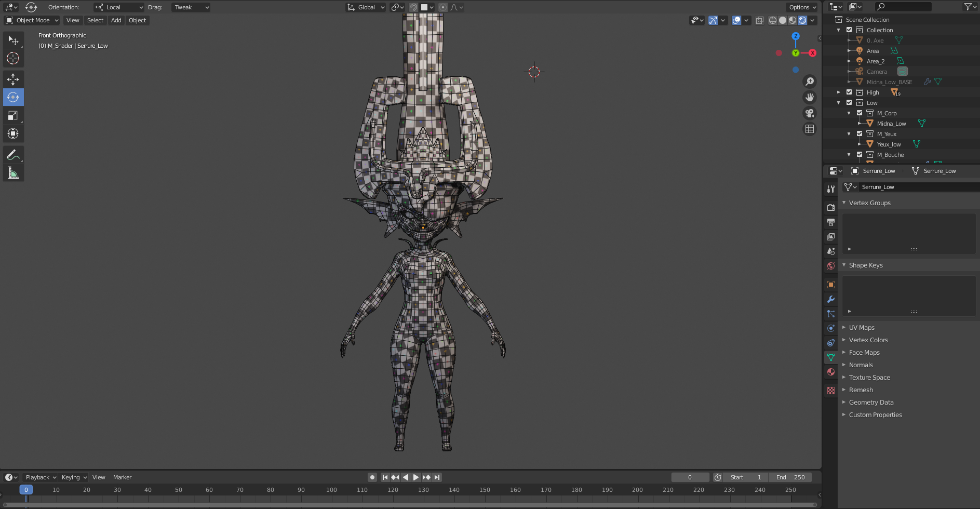Open the timeline Keying menu
The height and width of the screenshot is (509, 980).
pos(74,477)
